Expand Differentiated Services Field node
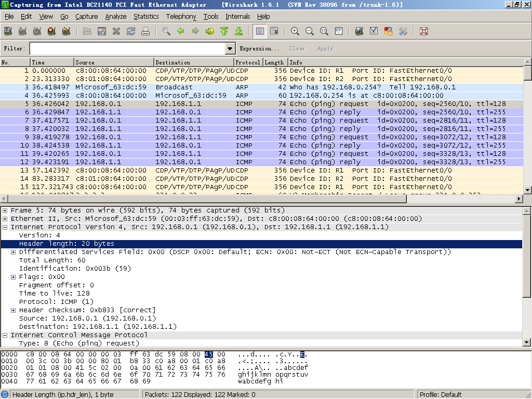 pos(13,252)
